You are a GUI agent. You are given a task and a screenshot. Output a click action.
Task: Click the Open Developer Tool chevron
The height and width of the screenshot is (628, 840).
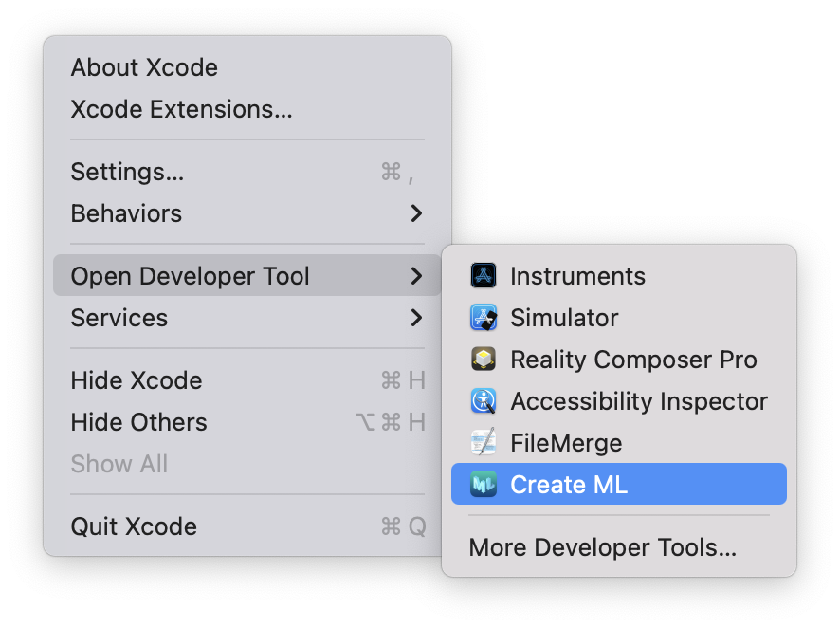point(416,276)
